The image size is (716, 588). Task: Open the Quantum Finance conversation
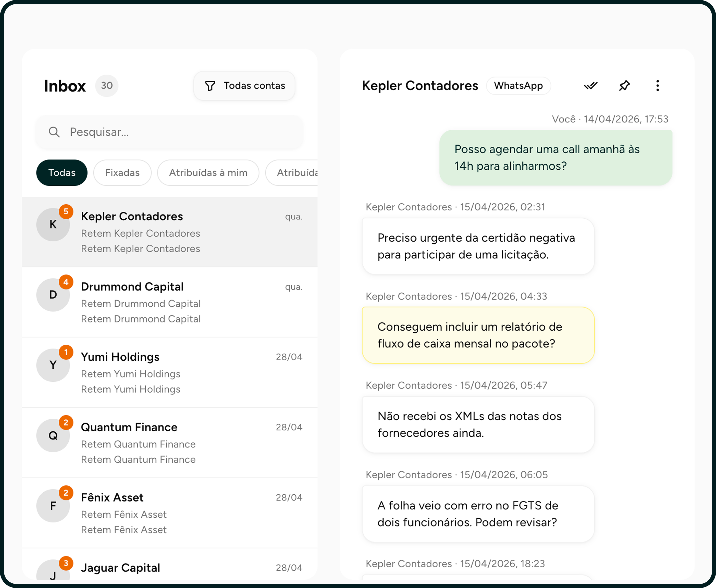(x=170, y=443)
